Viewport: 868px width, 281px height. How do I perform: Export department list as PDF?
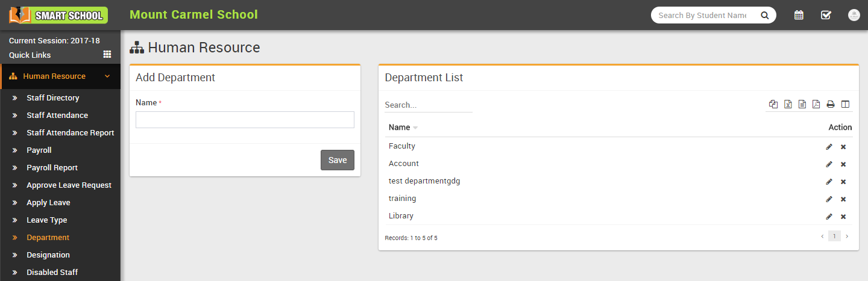tap(816, 104)
